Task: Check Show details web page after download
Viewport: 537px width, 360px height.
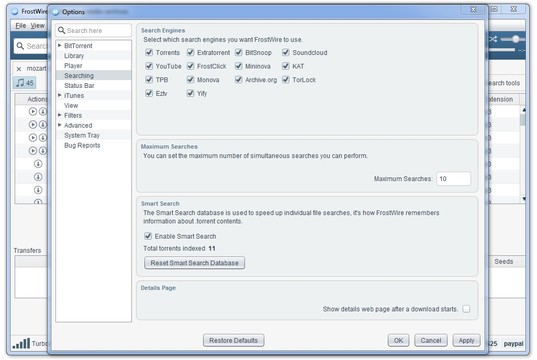Action: 466,309
